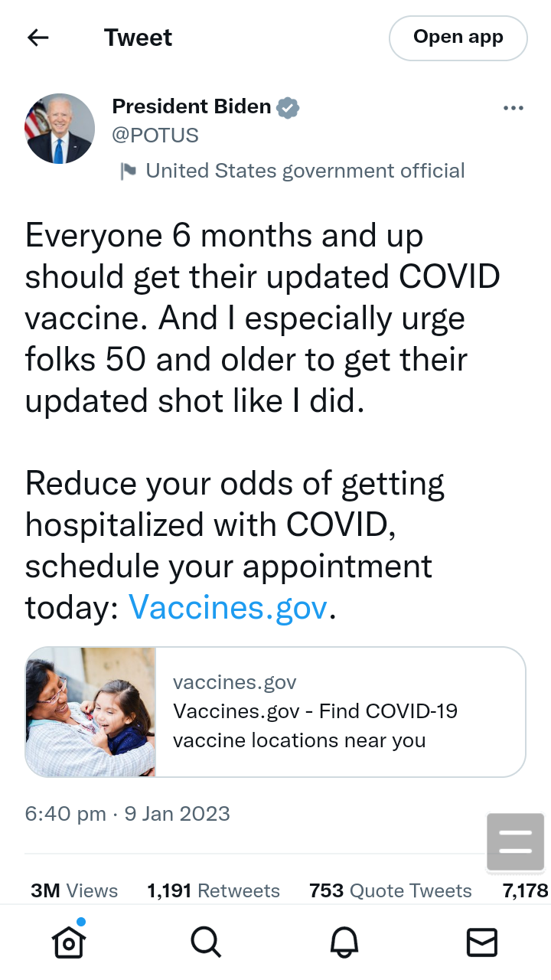Click the link card's photo thumbnail
Viewport: 551px width, 980px height.
click(91, 712)
